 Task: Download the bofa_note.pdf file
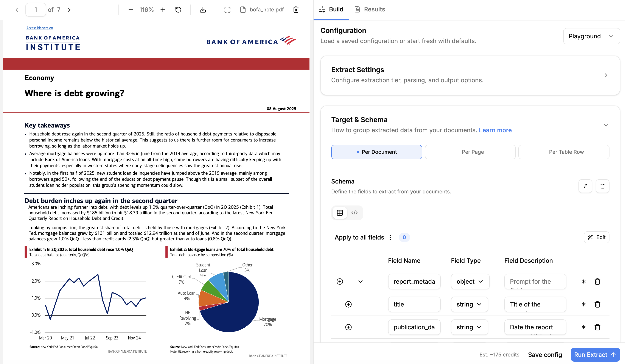click(x=203, y=10)
